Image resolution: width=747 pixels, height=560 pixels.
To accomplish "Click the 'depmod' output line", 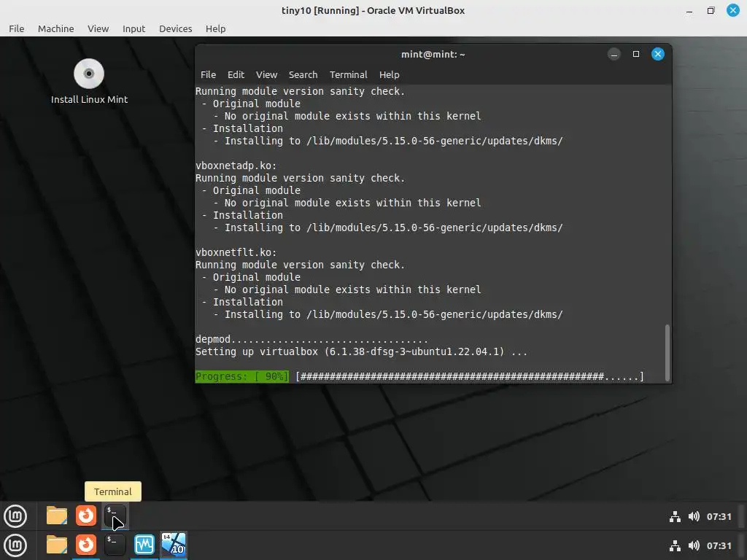I will coord(311,339).
